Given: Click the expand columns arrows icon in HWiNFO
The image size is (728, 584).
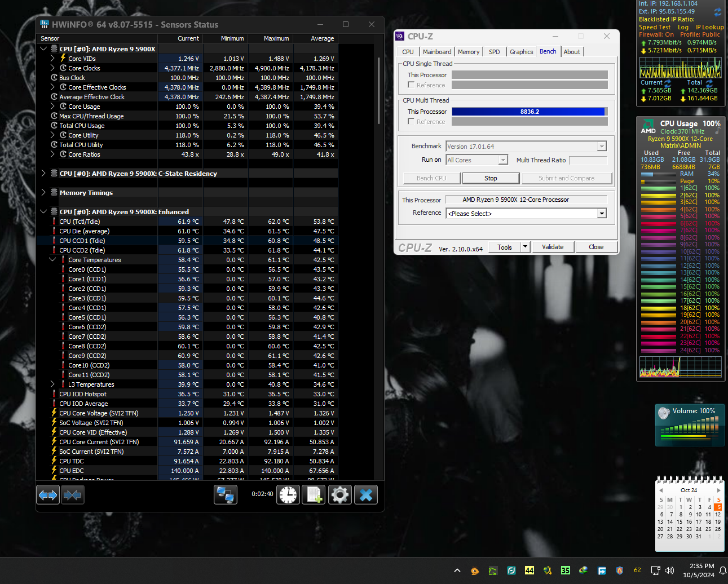Looking at the screenshot, I should (x=48, y=495).
